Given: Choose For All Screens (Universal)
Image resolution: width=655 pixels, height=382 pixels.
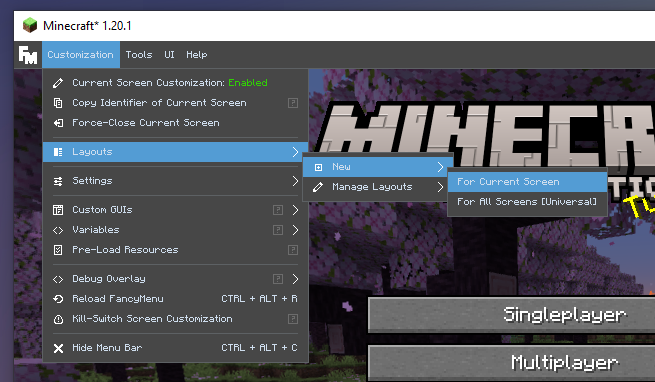Looking at the screenshot, I should 527,202.
